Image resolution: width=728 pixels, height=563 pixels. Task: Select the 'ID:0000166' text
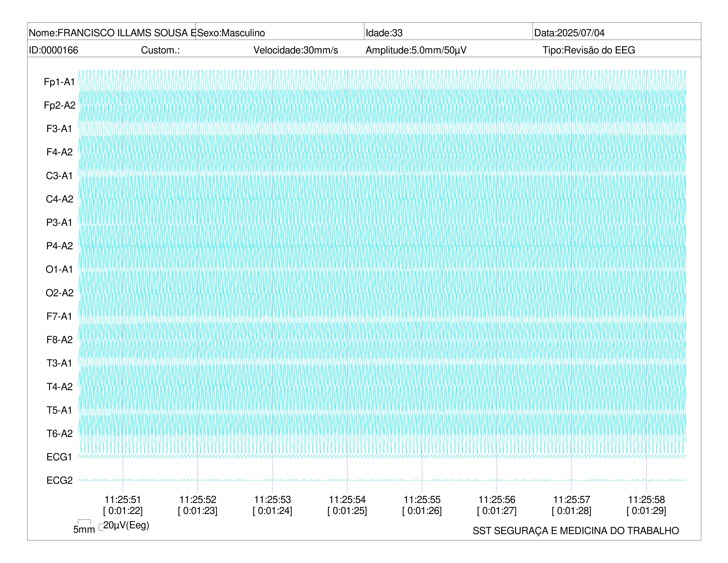click(54, 50)
